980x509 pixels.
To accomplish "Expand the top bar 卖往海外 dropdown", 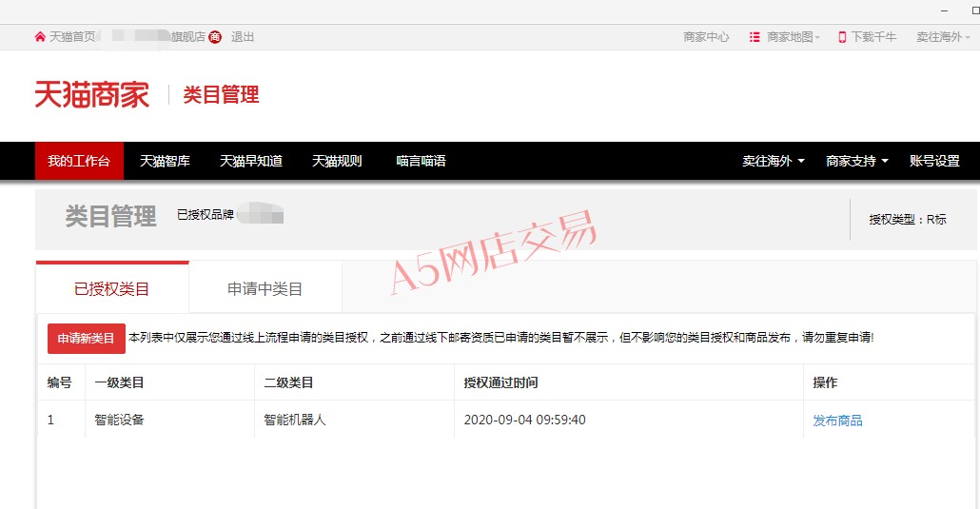I will tap(943, 37).
